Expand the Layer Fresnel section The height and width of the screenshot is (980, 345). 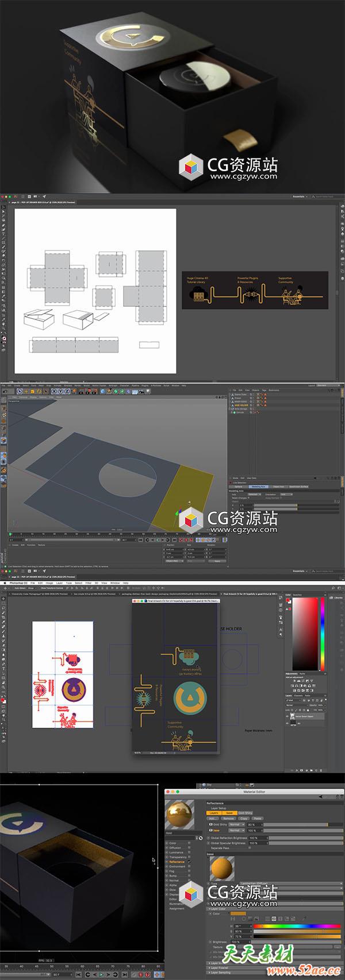point(219,968)
